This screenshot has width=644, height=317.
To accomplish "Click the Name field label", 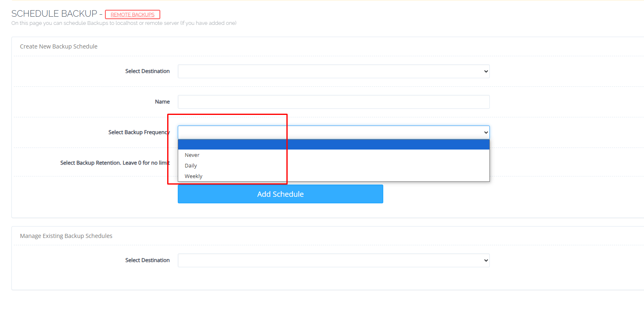I will pyautogui.click(x=162, y=102).
